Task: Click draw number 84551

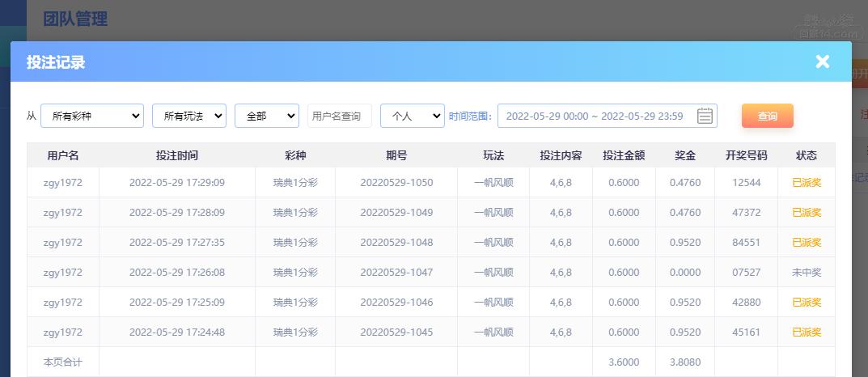Action: [746, 243]
